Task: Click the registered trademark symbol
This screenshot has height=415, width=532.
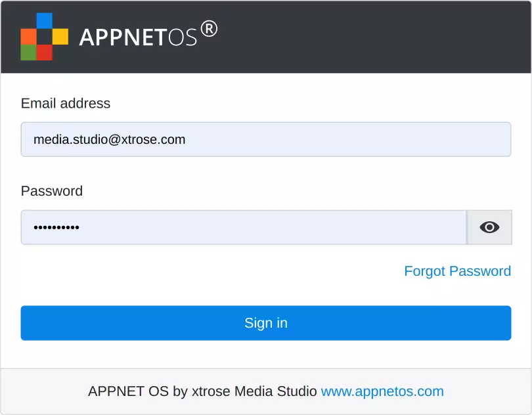Action: (x=208, y=29)
